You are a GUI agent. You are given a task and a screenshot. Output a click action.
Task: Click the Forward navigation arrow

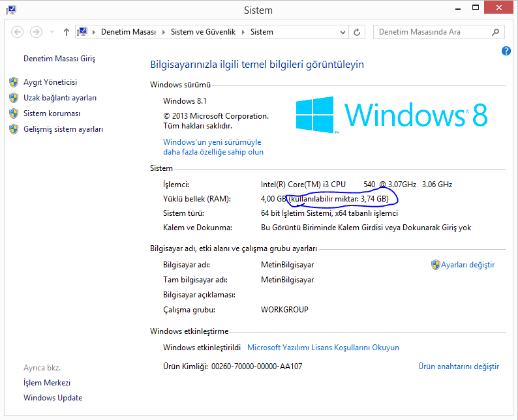[x=36, y=32]
